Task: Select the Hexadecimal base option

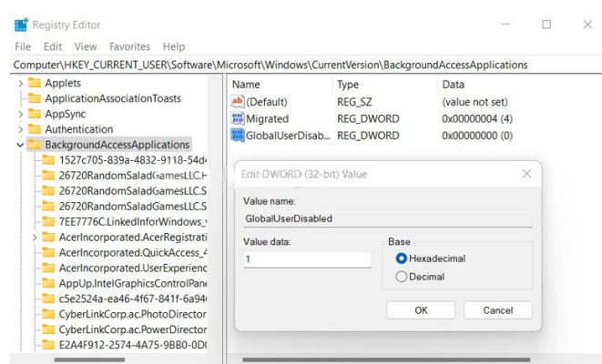Action: pyautogui.click(x=402, y=258)
